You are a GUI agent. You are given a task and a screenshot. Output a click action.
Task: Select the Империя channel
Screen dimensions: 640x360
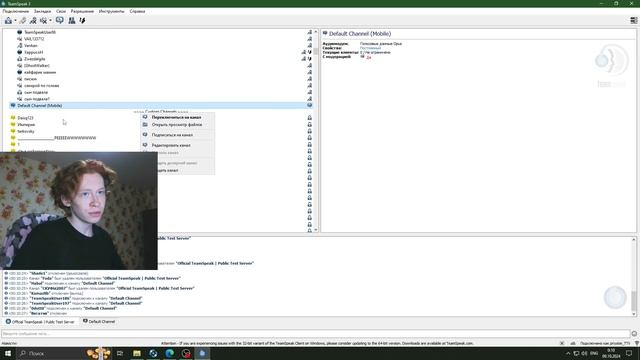[x=26, y=125]
